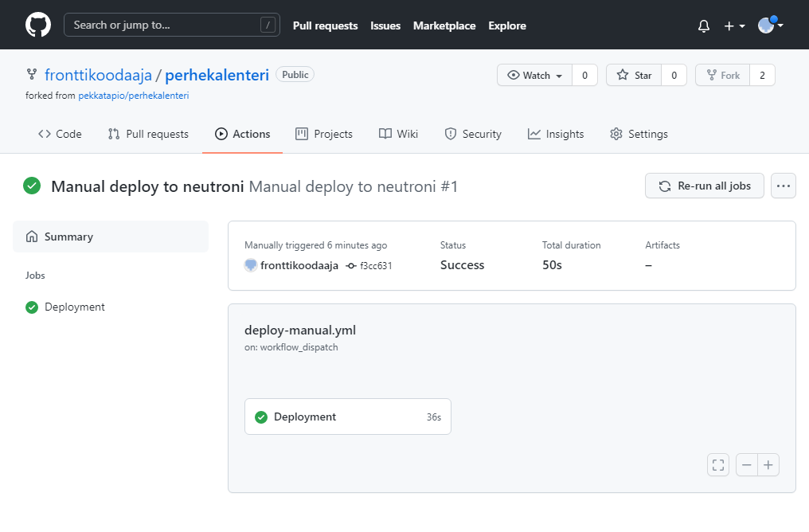The height and width of the screenshot is (532, 809).
Task: Focus the Search or jump to field
Action: click(x=172, y=25)
